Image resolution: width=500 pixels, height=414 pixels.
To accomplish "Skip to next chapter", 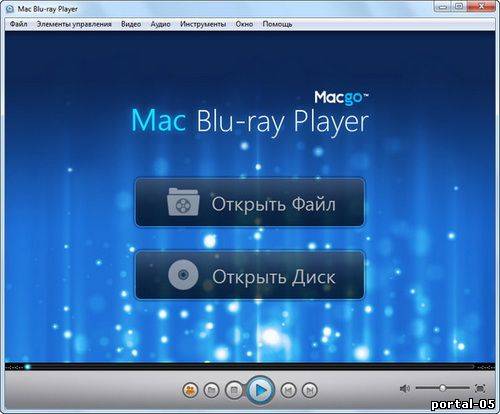I will (310, 390).
